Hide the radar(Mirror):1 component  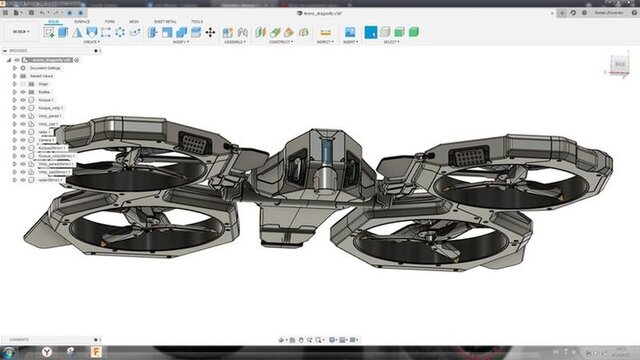click(x=23, y=180)
